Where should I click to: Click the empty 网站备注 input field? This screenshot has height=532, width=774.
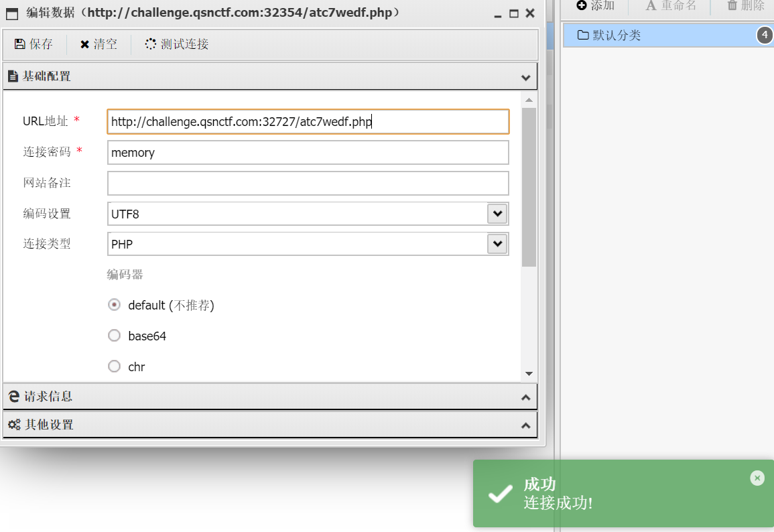308,183
